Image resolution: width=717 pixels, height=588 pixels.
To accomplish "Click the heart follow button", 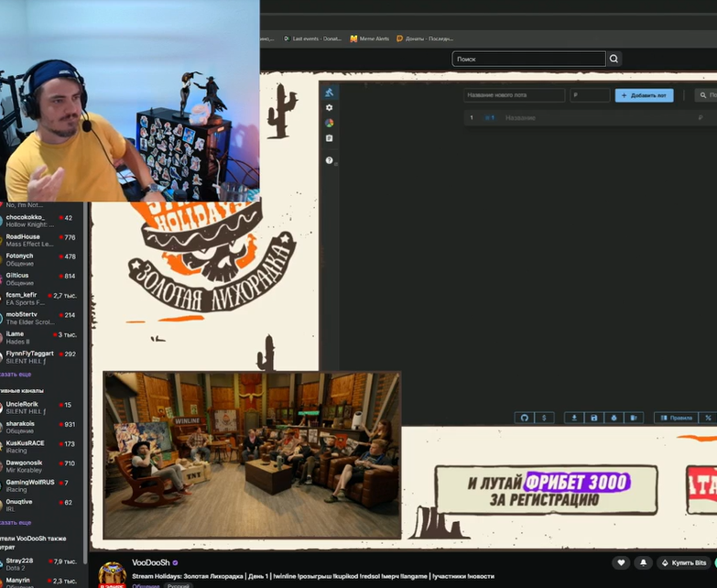I will [x=621, y=562].
